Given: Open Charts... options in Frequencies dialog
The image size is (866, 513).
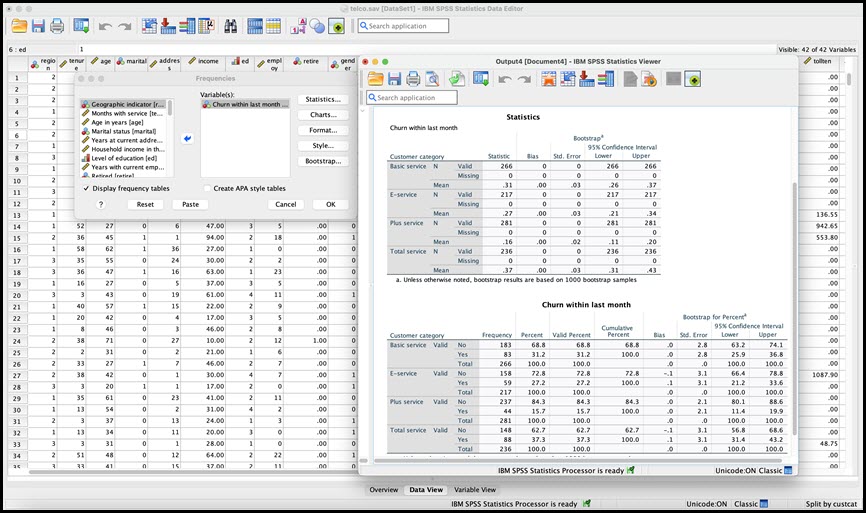Looking at the screenshot, I should 323,115.
